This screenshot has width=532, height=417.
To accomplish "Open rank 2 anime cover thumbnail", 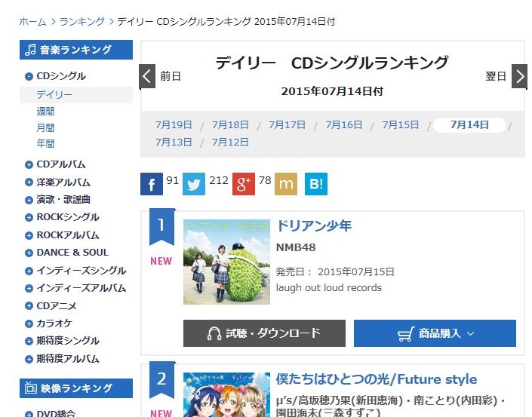I will [226, 394].
